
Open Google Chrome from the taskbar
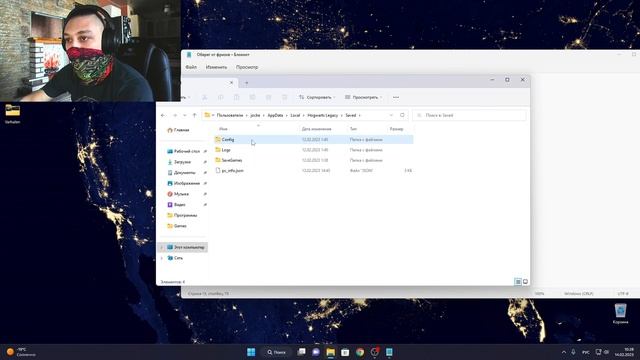click(x=360, y=352)
